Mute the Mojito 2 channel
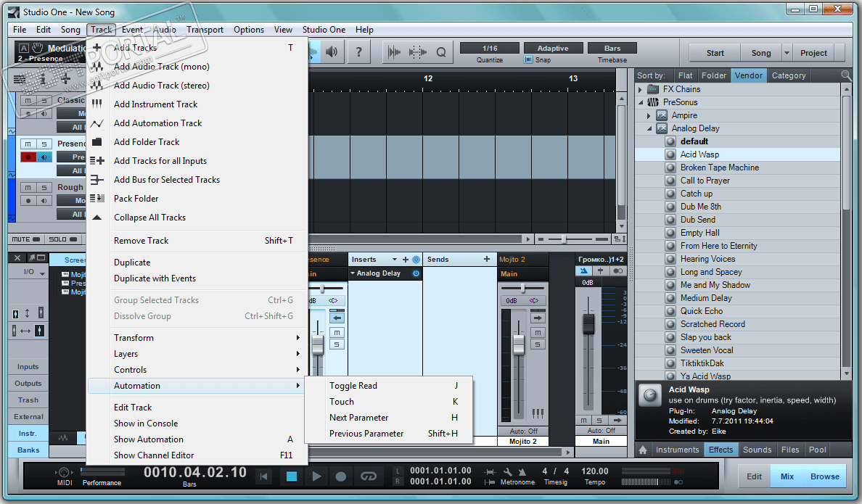This screenshot has height=504, width=862. [538, 332]
